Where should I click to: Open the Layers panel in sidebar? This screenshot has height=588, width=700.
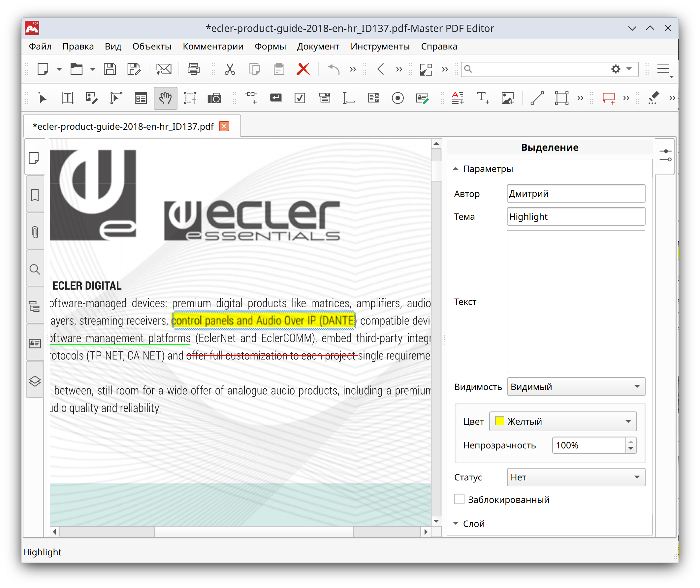pos(35,381)
